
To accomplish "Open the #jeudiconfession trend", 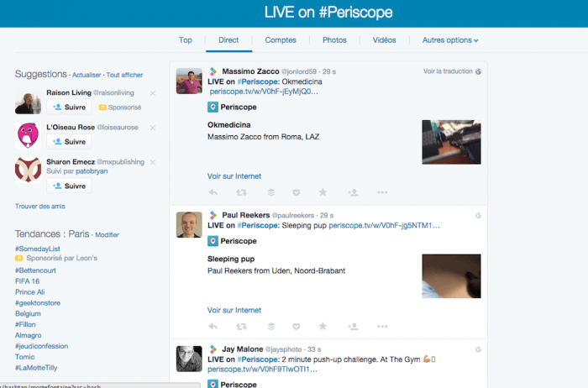I will coord(42,346).
